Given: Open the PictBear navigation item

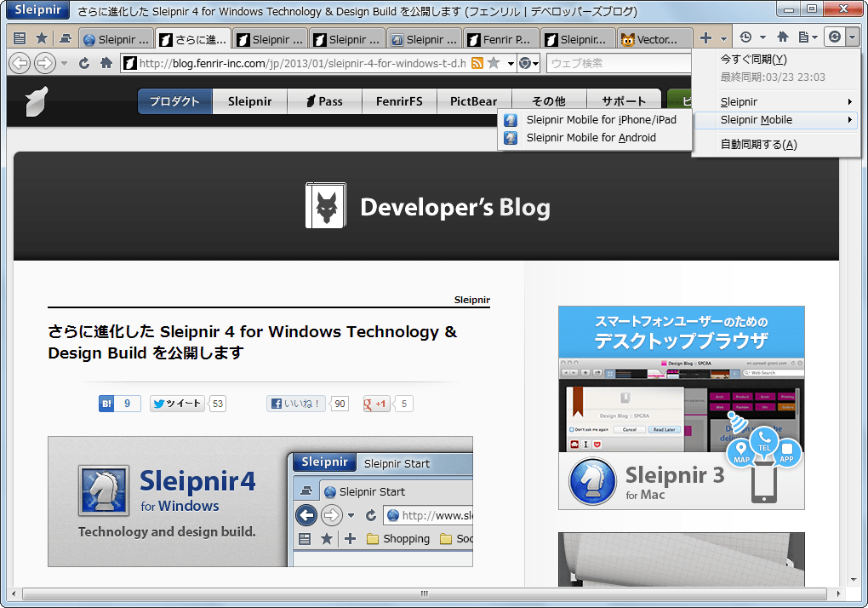Looking at the screenshot, I should [x=474, y=101].
